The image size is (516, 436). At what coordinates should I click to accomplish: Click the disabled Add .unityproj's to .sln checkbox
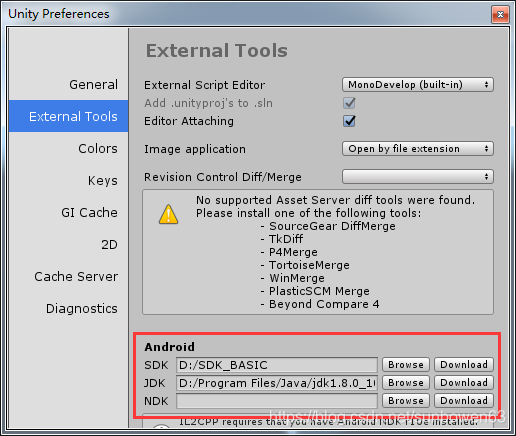(x=349, y=103)
